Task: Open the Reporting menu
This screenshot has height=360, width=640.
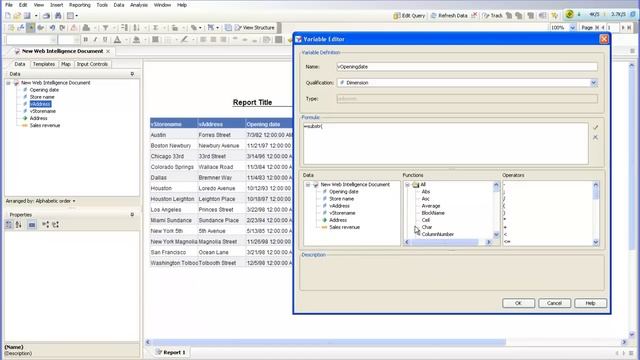Action: pos(80,5)
